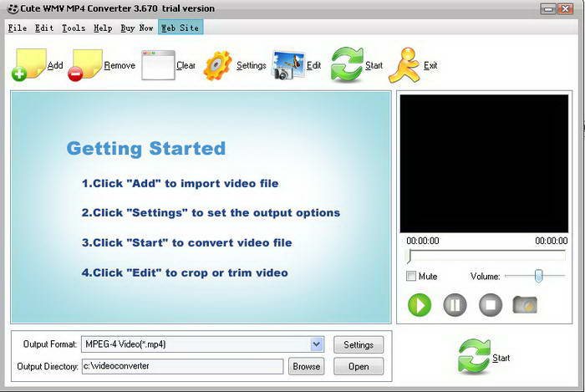Click the Add toolbar label

coord(55,65)
